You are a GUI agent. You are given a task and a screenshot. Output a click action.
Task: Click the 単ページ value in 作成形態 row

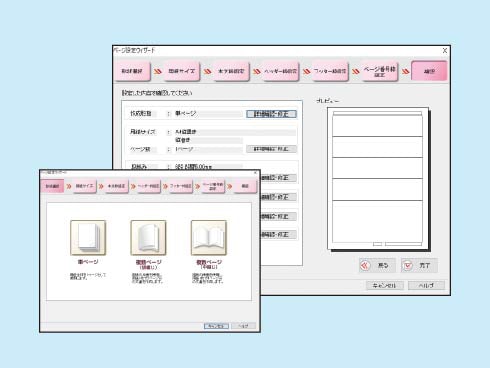(x=186, y=114)
